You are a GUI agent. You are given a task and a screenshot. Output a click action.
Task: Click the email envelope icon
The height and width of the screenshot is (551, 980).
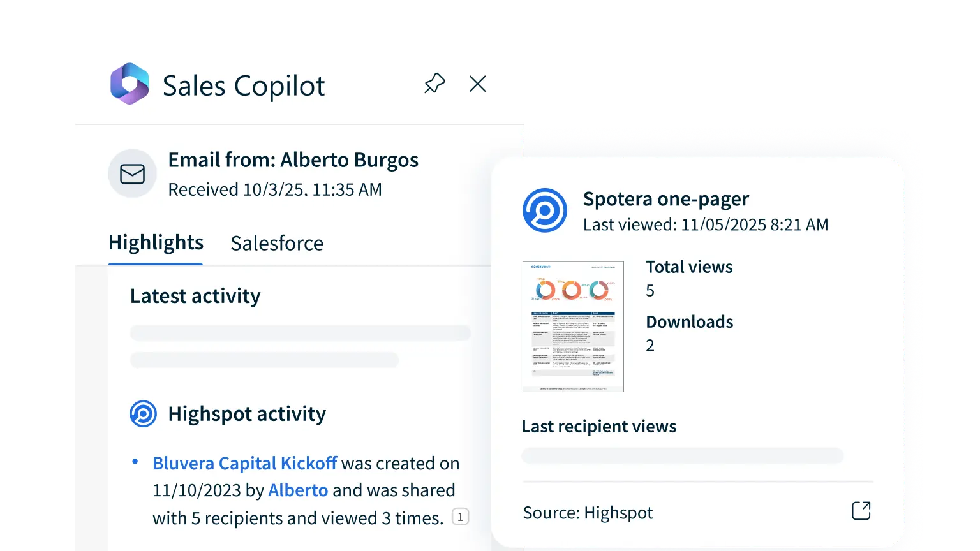(132, 173)
